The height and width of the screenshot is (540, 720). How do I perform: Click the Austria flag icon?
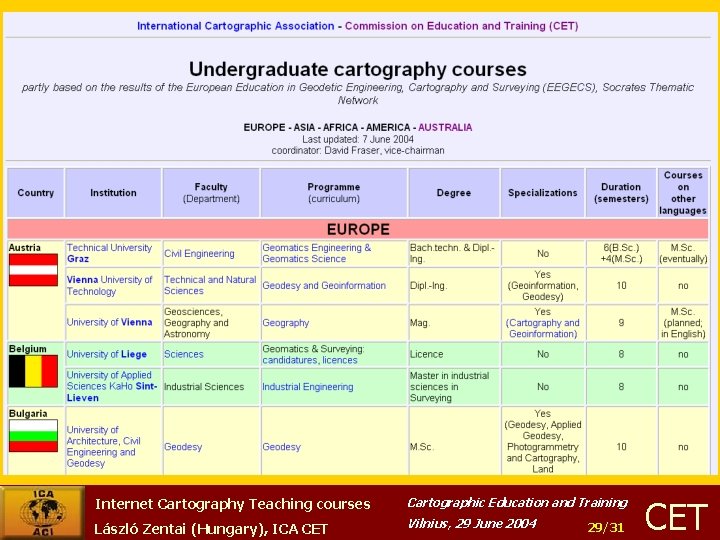click(x=34, y=270)
